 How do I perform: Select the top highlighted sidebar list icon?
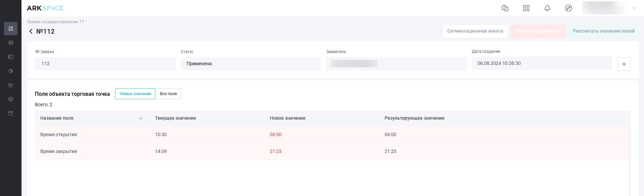(x=11, y=29)
